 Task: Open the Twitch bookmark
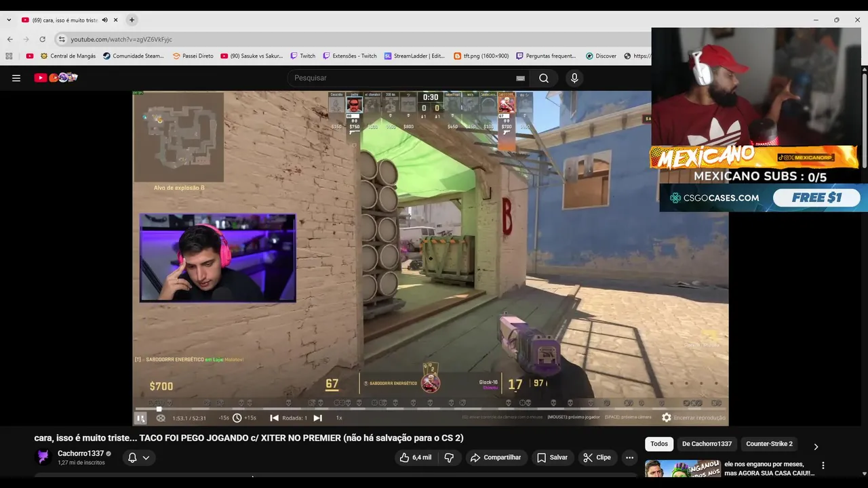pyautogui.click(x=303, y=56)
